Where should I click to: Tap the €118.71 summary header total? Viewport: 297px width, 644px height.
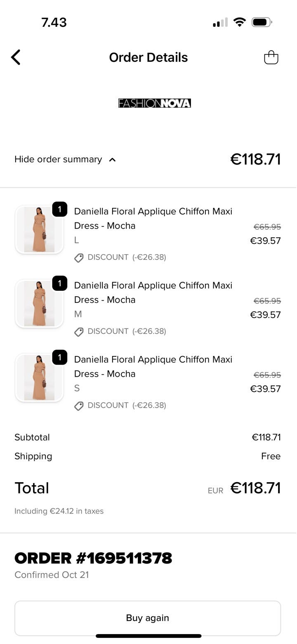point(255,159)
